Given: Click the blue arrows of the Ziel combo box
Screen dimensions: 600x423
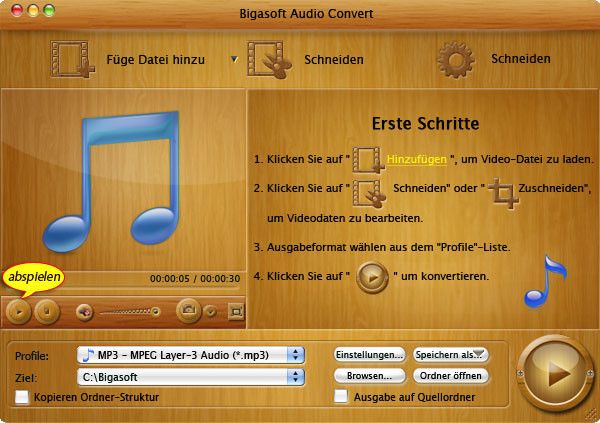Looking at the screenshot, I should click(296, 377).
